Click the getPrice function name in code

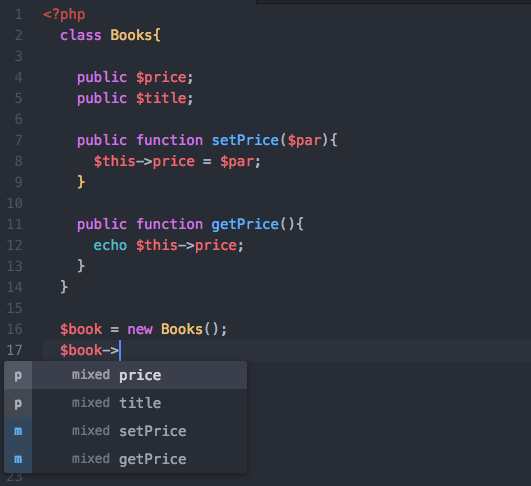[x=245, y=224]
